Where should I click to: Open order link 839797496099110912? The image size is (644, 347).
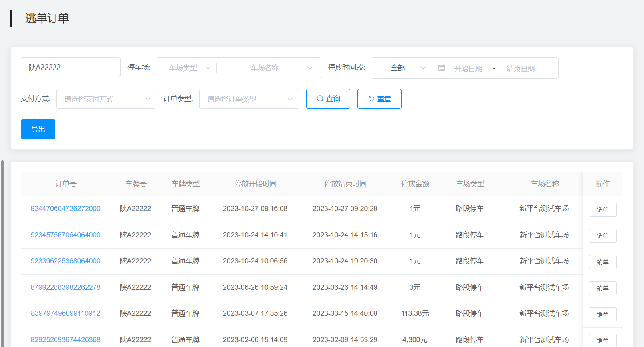tap(65, 313)
